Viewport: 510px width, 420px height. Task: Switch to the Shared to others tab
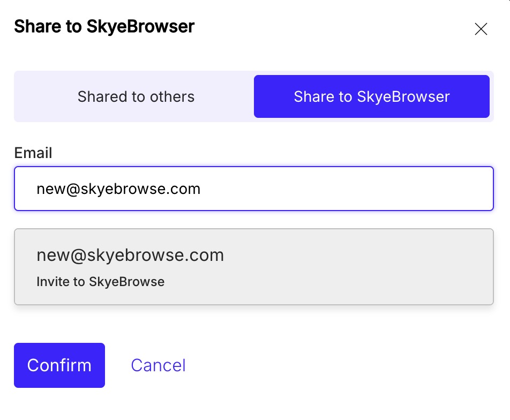pyautogui.click(x=136, y=96)
